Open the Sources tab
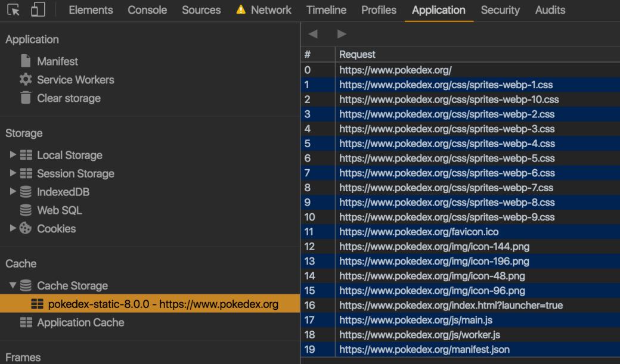 [201, 10]
